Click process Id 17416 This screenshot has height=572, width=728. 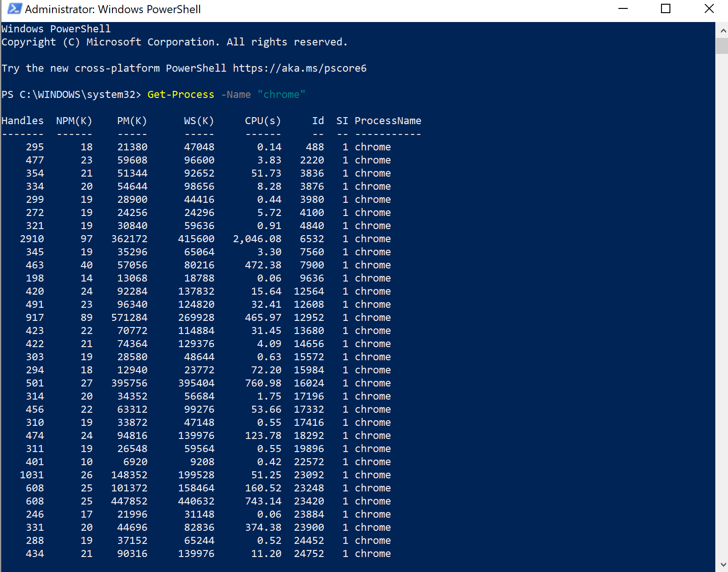tap(309, 423)
